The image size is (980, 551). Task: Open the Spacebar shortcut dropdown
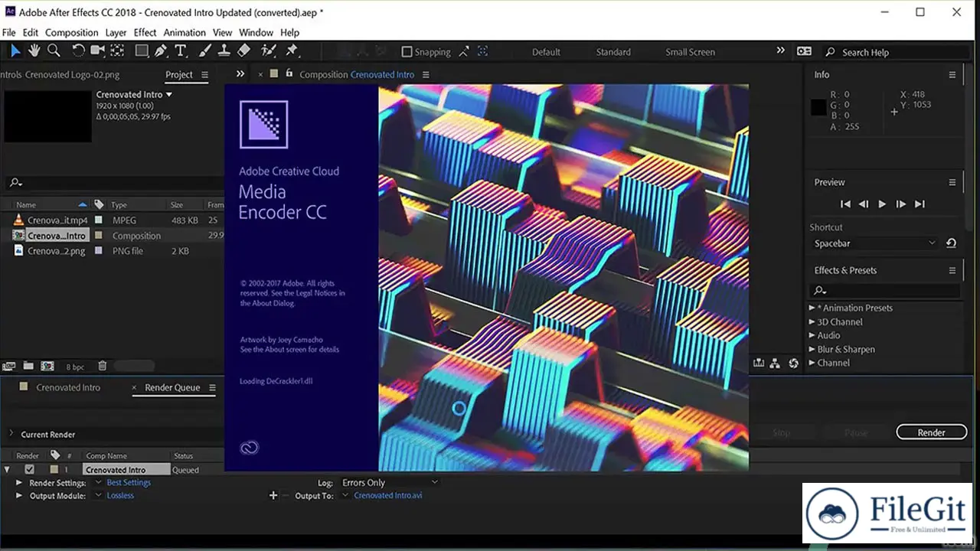click(x=874, y=243)
